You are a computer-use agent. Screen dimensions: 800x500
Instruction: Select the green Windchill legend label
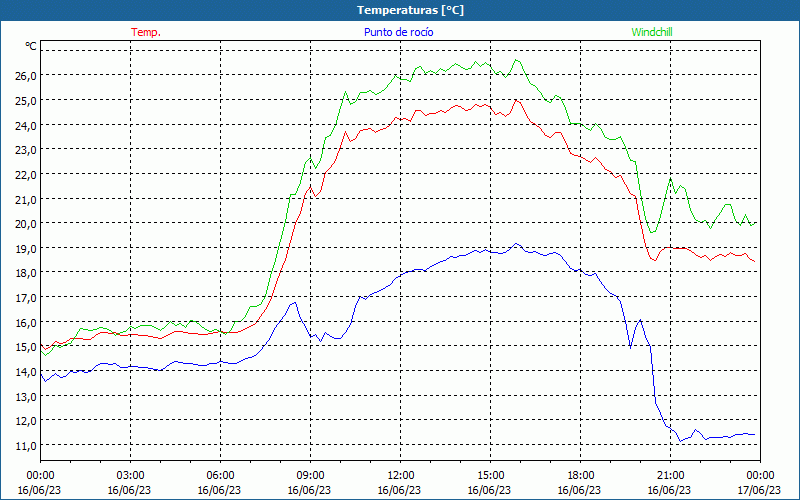tap(652, 32)
